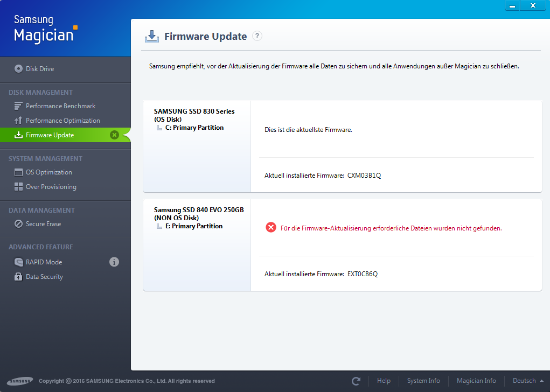Screen dimensions: 550x392
Task: Open the Help link in footer
Action: 384,381
